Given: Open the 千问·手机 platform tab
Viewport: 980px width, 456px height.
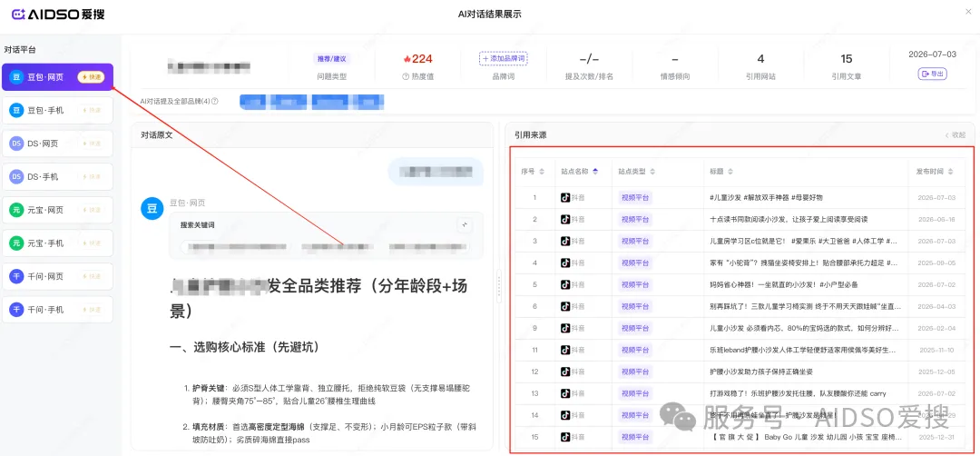Looking at the screenshot, I should pos(57,310).
